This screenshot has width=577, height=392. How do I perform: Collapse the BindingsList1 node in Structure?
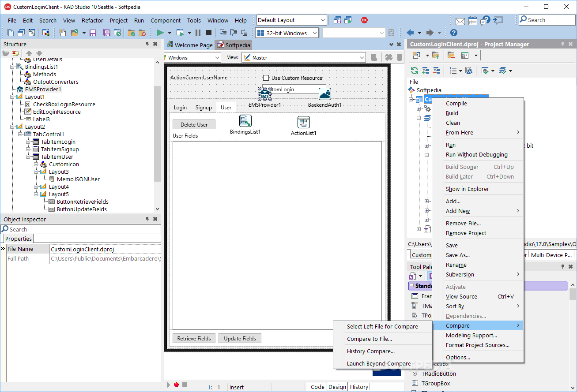[x=13, y=67]
